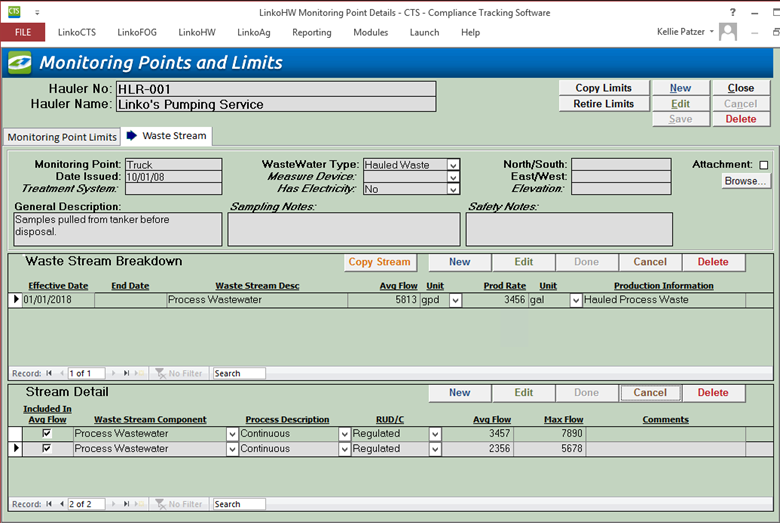The image size is (780, 523).
Task: Click No Filter icon in Waste Stream Breakdown navigator
Action: (x=160, y=373)
